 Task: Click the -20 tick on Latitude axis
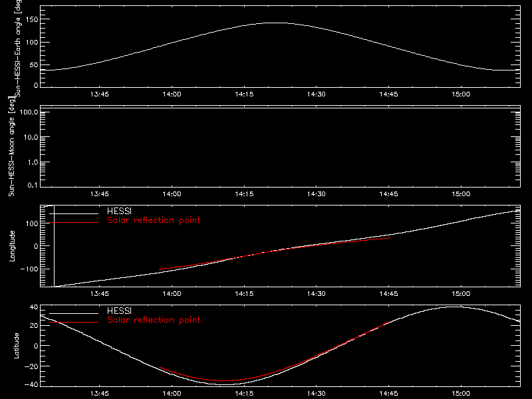[31, 366]
